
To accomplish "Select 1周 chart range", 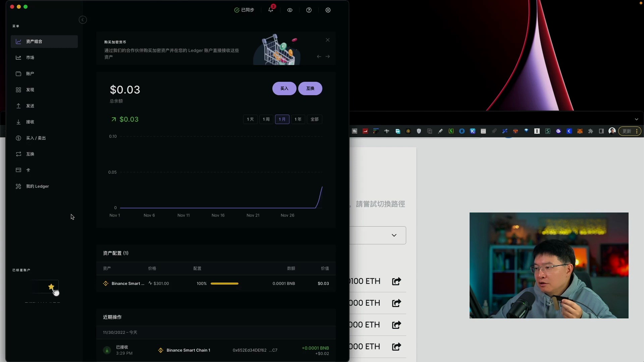I will coord(266,119).
